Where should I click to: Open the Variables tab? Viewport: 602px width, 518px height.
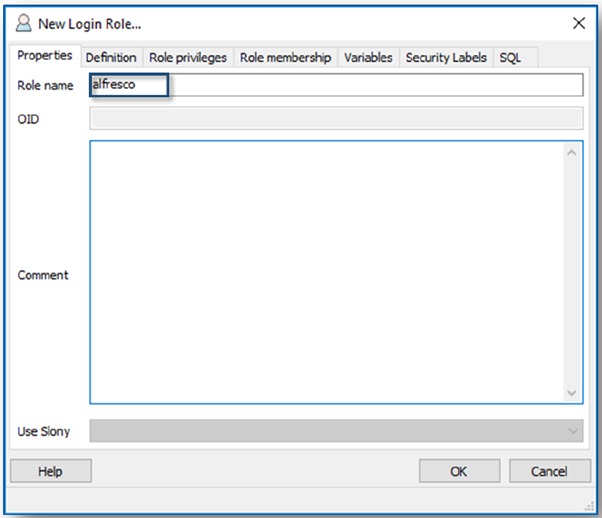pos(368,58)
